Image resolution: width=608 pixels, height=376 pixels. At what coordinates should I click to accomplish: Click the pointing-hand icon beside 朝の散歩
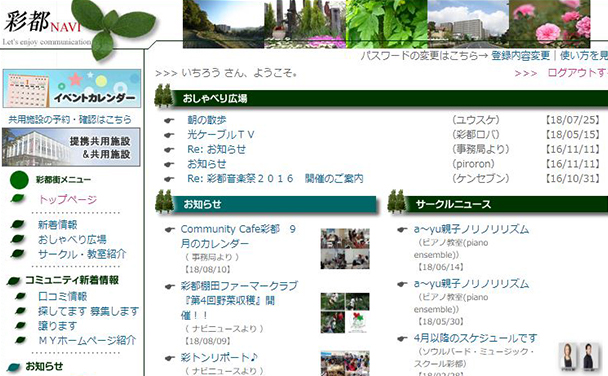[169, 121]
